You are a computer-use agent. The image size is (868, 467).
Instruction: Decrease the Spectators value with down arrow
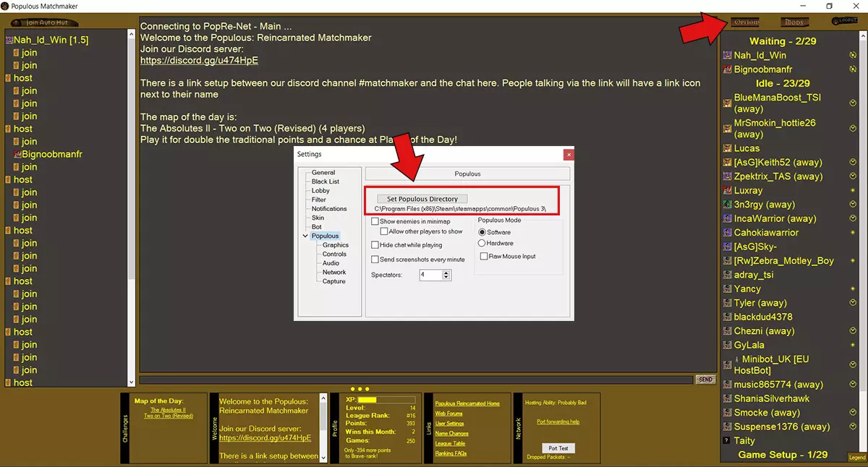(x=446, y=278)
